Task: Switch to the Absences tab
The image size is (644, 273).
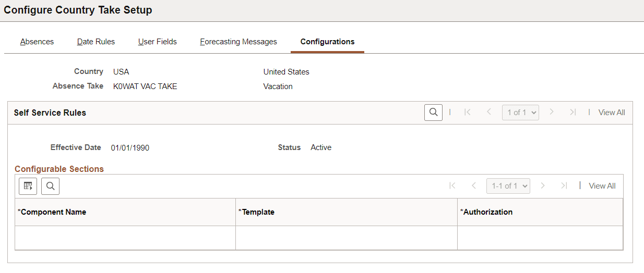Action: click(37, 42)
